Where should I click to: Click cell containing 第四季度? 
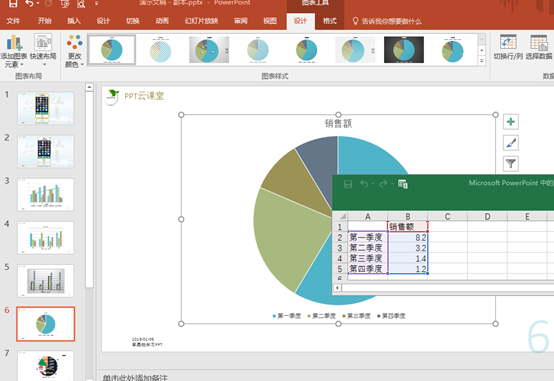point(367,269)
